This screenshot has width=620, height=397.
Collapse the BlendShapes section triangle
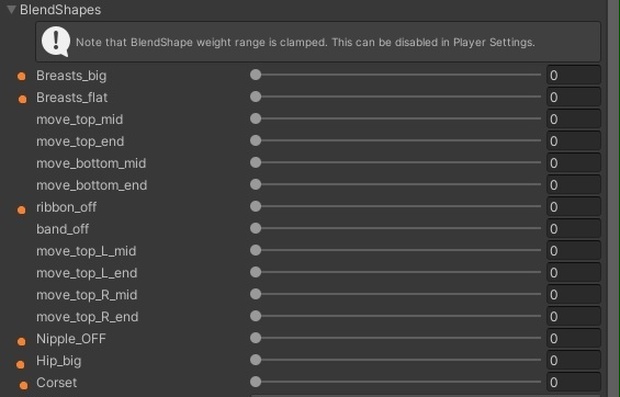11,9
